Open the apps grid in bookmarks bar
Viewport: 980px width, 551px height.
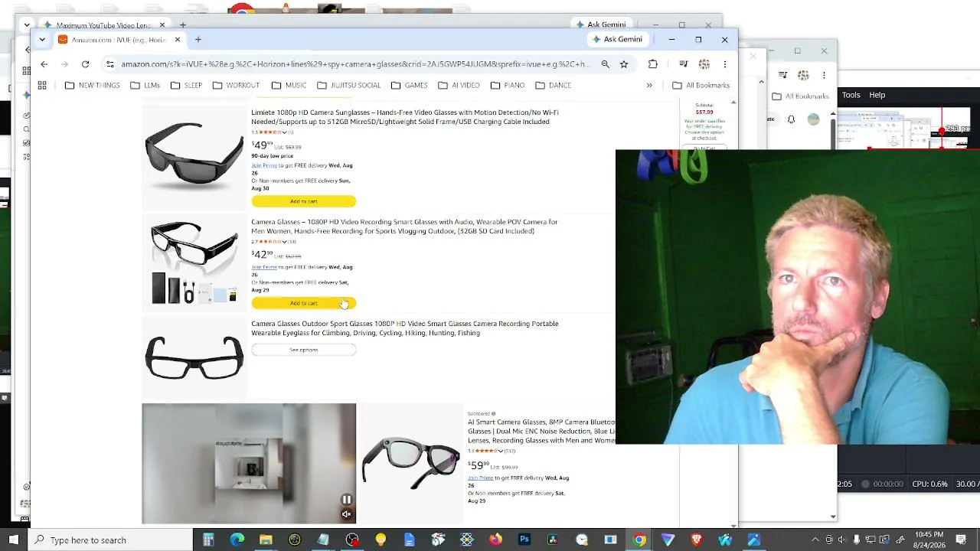tap(42, 85)
